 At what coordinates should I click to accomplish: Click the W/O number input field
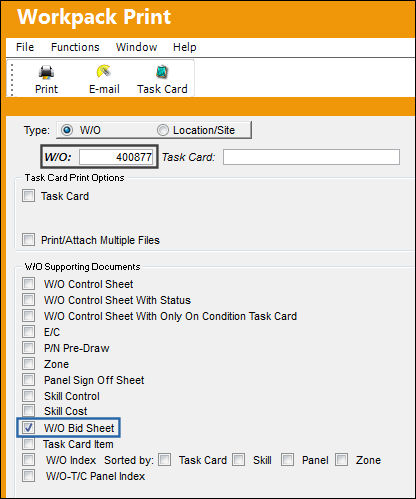point(116,157)
